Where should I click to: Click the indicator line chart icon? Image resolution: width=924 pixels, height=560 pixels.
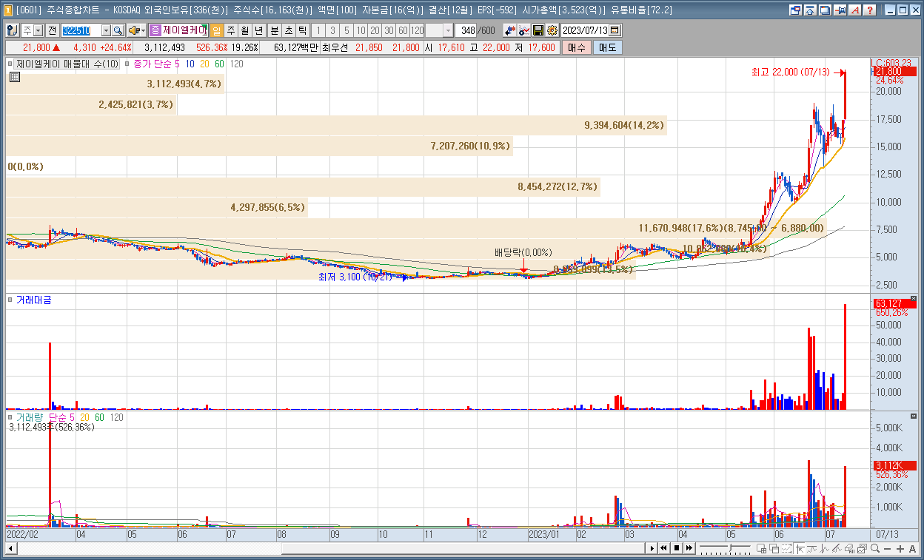(523, 30)
